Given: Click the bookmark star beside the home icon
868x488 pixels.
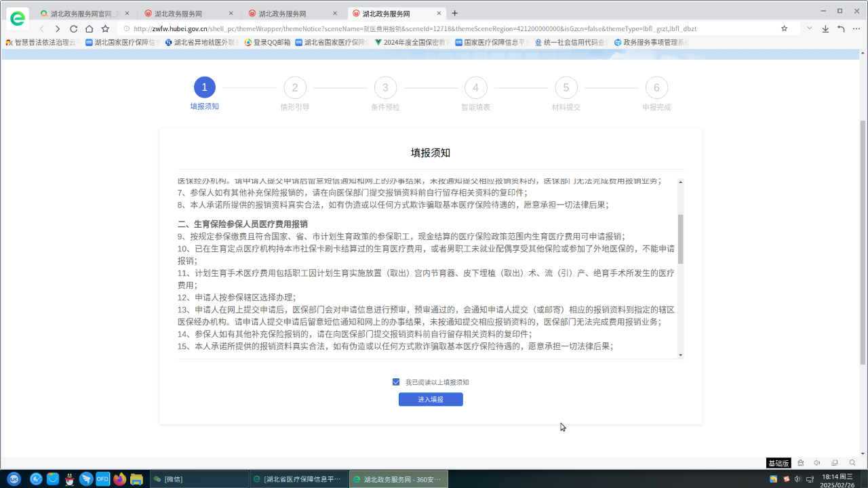Looking at the screenshot, I should click(x=105, y=29).
